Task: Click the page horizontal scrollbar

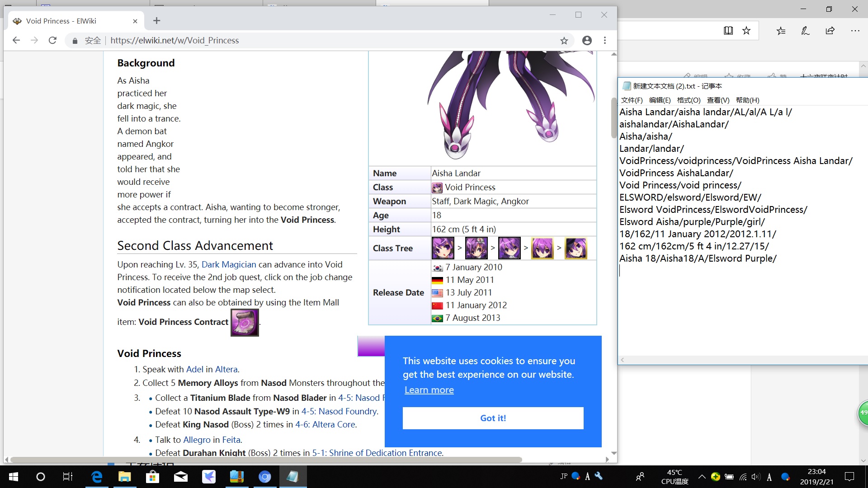Action: [x=266, y=460]
